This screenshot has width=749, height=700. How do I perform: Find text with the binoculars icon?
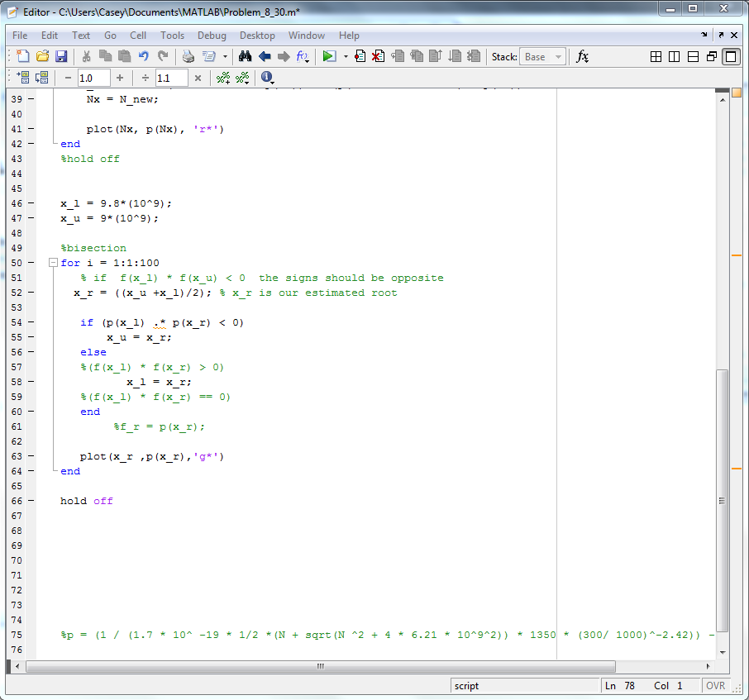[x=245, y=56]
